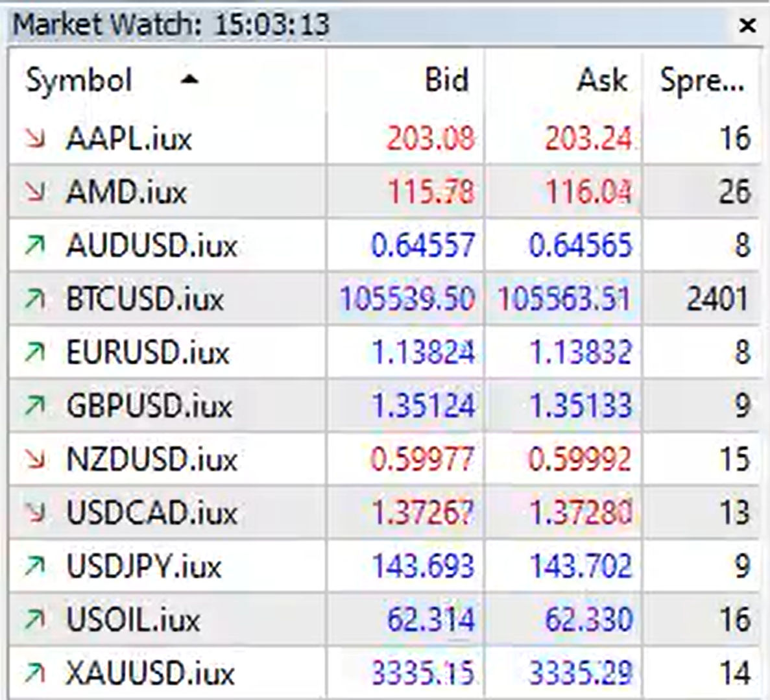Click the EURUSD bid 1.13824
The width and height of the screenshot is (770, 700).
pos(424,353)
